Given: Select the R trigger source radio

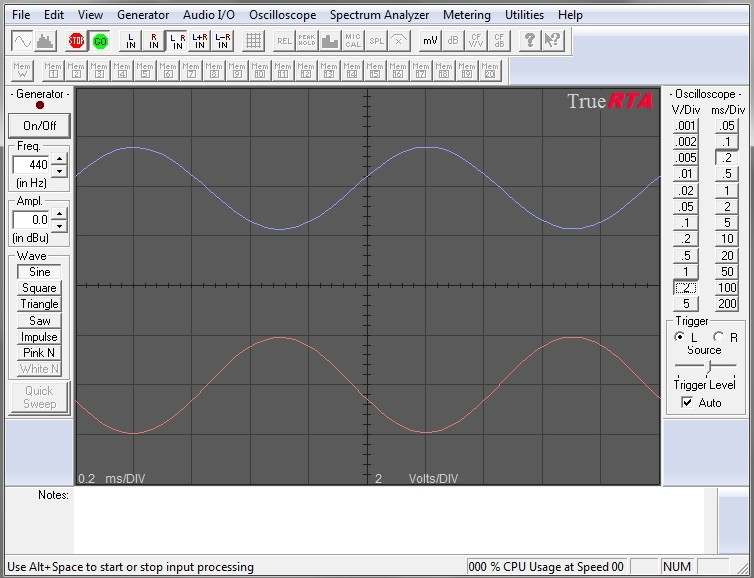Looking at the screenshot, I should click(718, 337).
